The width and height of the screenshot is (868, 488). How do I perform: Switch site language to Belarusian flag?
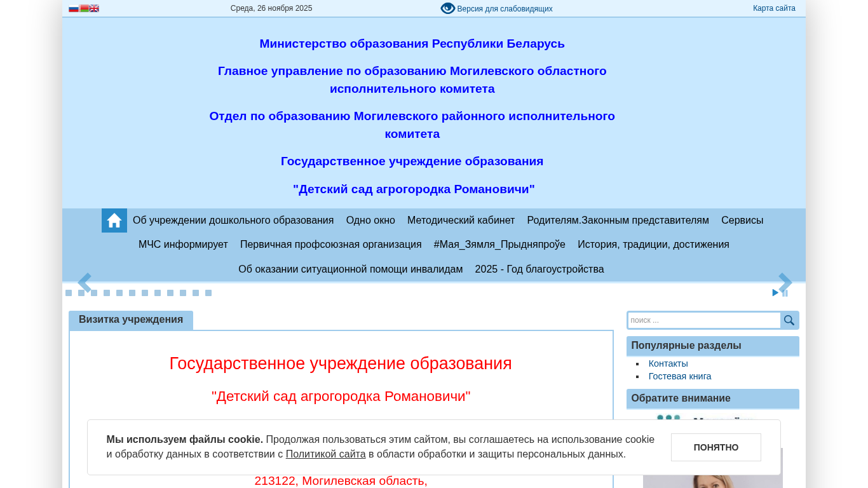coord(84,8)
